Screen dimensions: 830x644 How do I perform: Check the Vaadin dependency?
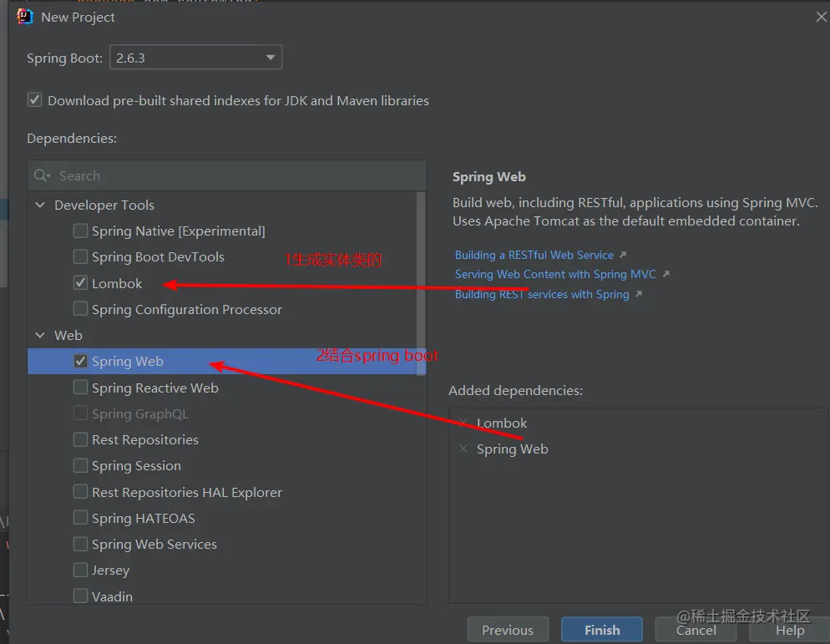[x=80, y=596]
